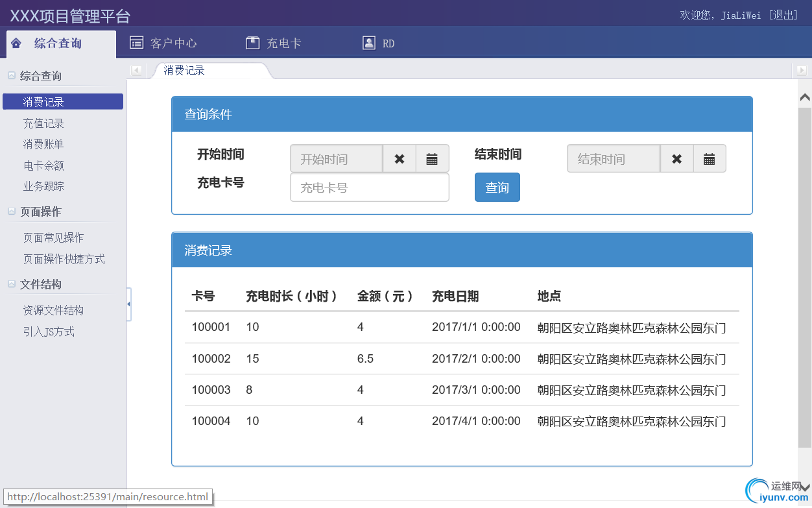Open 充值记录 in the sidebar

43,123
